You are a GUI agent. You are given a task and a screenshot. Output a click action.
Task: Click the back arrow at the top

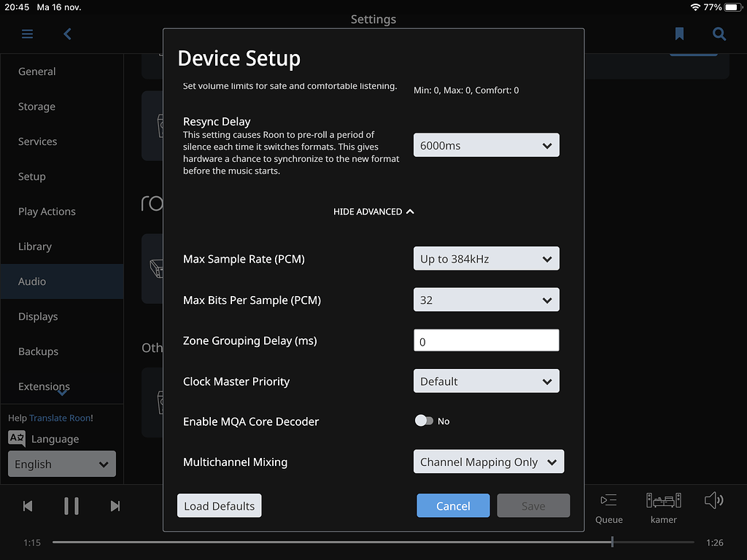click(x=66, y=34)
